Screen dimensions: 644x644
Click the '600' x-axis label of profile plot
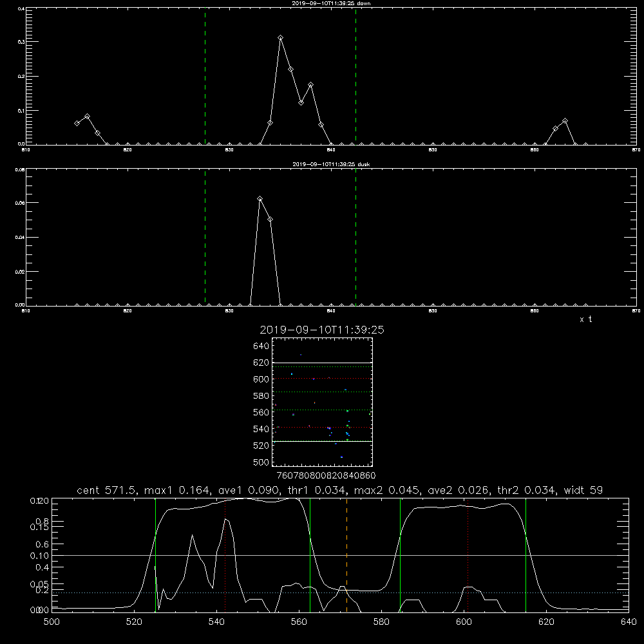(x=464, y=622)
